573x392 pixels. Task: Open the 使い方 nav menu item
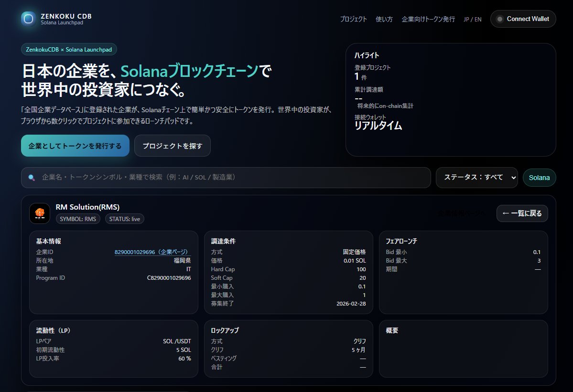point(384,19)
